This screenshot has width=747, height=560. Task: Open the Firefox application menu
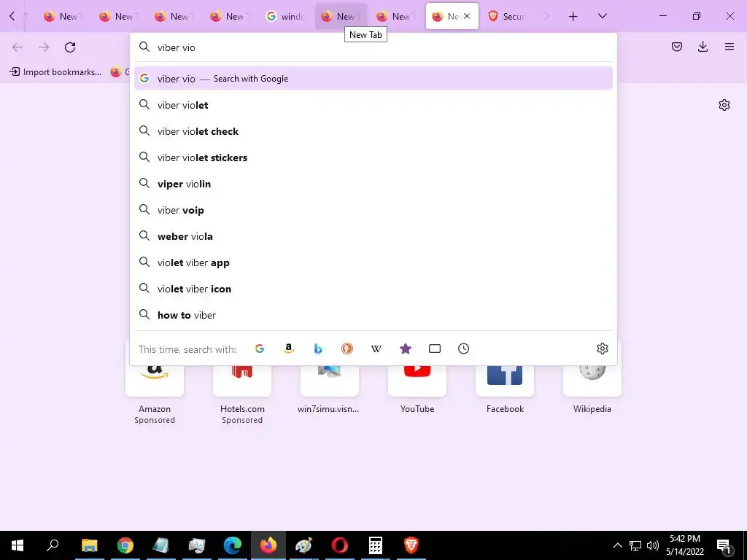coord(729,47)
